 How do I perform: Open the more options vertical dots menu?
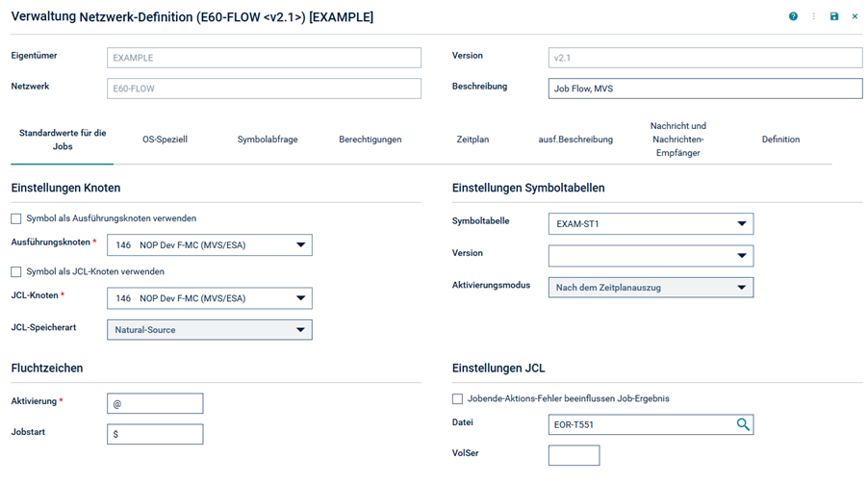pos(814,16)
